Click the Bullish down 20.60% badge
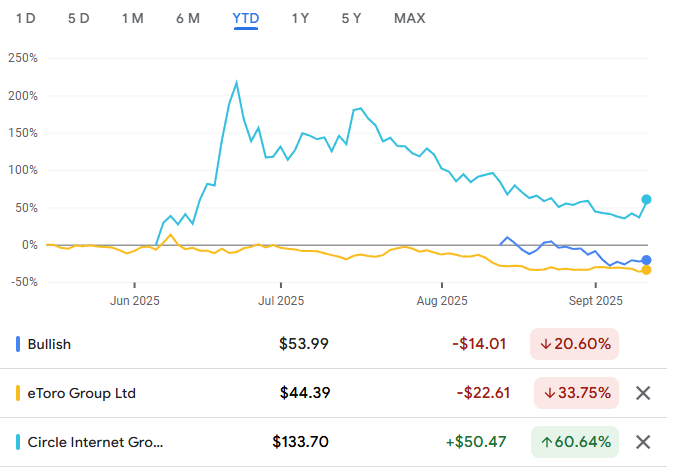Viewport: 688px width, 474px height. 574,344
